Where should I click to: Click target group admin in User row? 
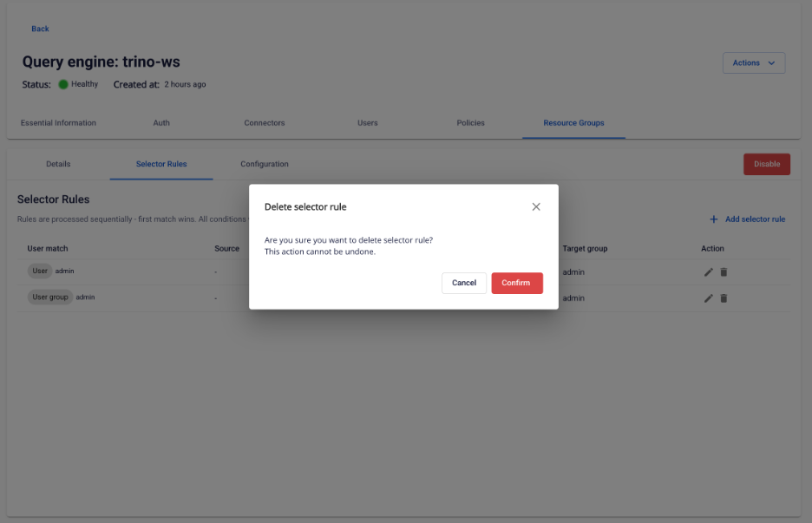click(573, 271)
